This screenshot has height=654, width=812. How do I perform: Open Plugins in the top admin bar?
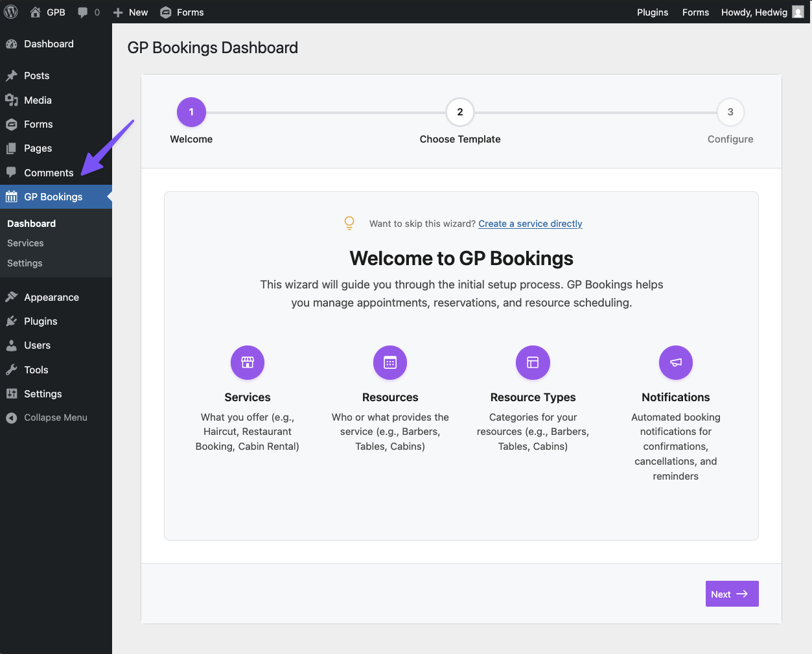coord(653,12)
